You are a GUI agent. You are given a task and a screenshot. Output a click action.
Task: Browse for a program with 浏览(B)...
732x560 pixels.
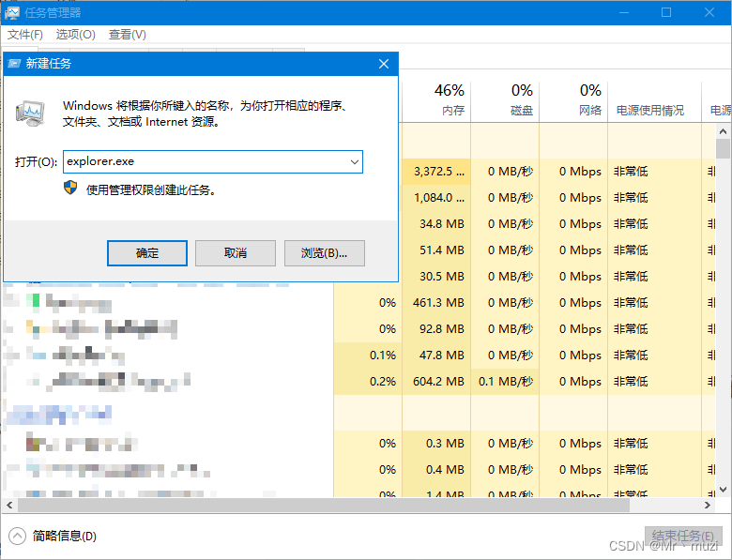pos(325,253)
